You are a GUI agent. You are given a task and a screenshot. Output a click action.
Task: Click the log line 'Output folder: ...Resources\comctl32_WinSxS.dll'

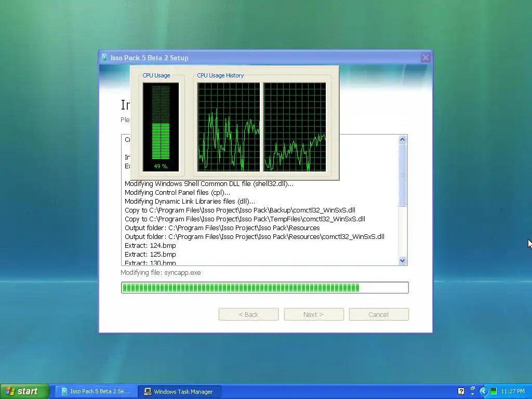tap(255, 236)
